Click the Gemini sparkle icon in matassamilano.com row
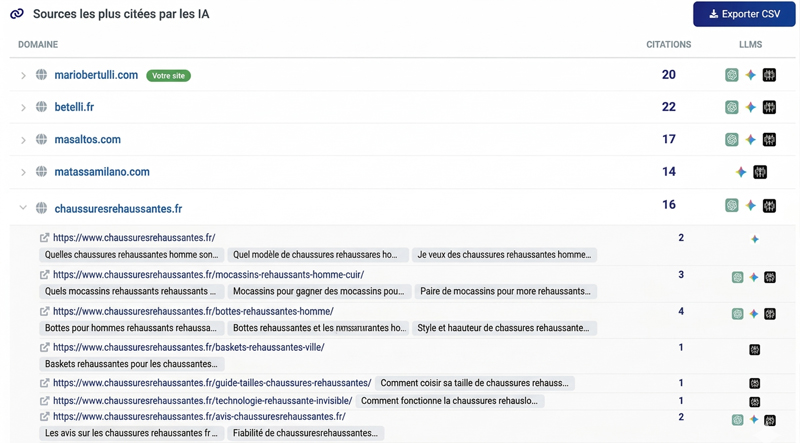 (741, 172)
